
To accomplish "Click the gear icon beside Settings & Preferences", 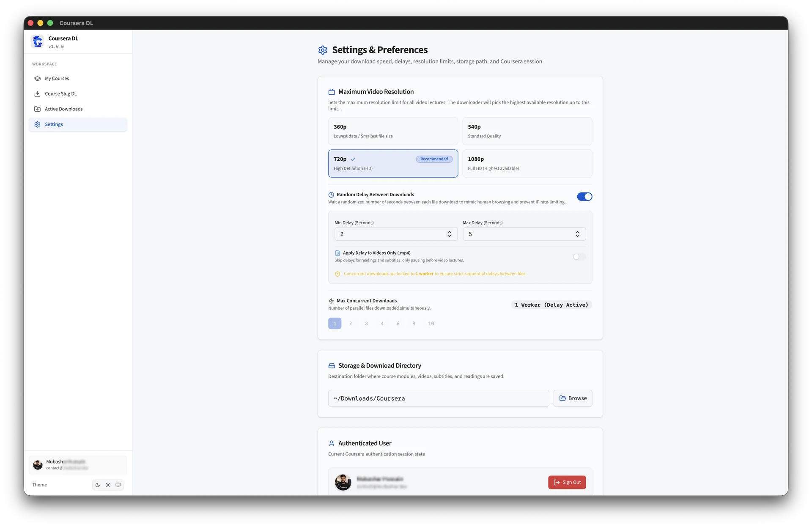I will [323, 50].
